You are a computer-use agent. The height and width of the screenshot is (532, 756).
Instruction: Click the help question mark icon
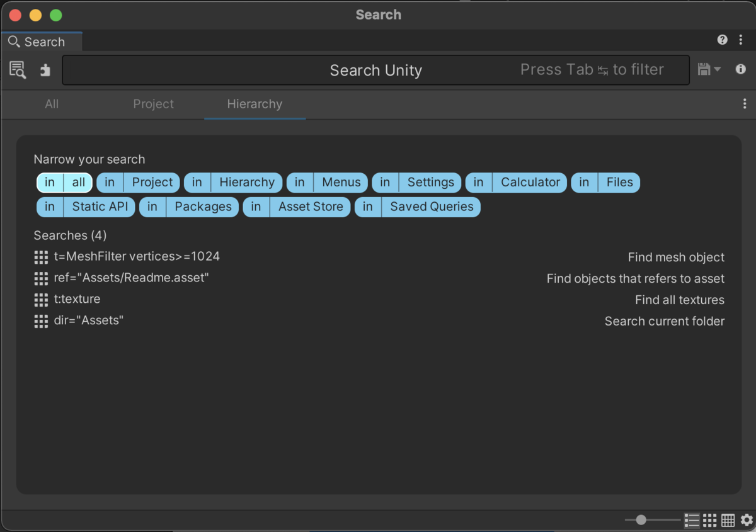pyautogui.click(x=723, y=40)
